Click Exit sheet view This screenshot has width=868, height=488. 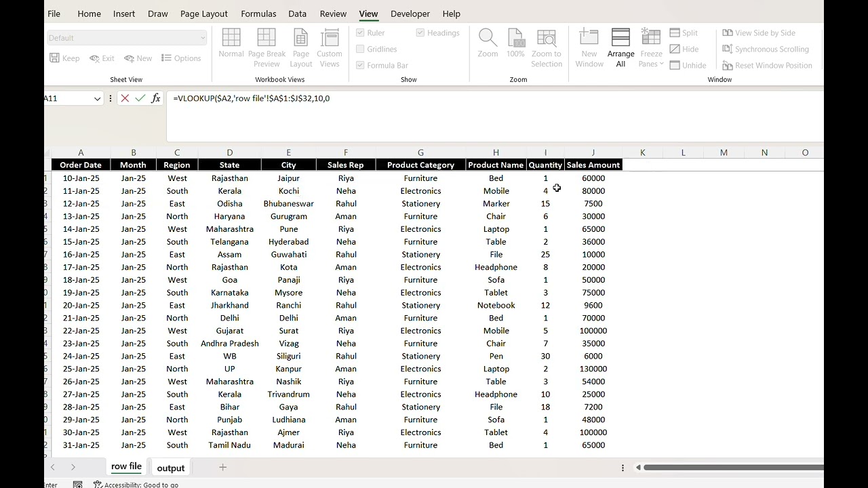102,58
